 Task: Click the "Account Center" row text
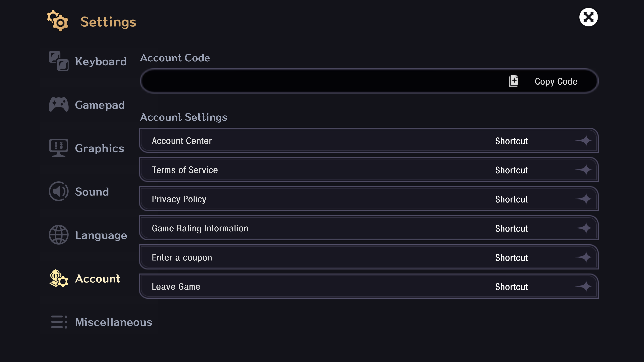(x=182, y=141)
